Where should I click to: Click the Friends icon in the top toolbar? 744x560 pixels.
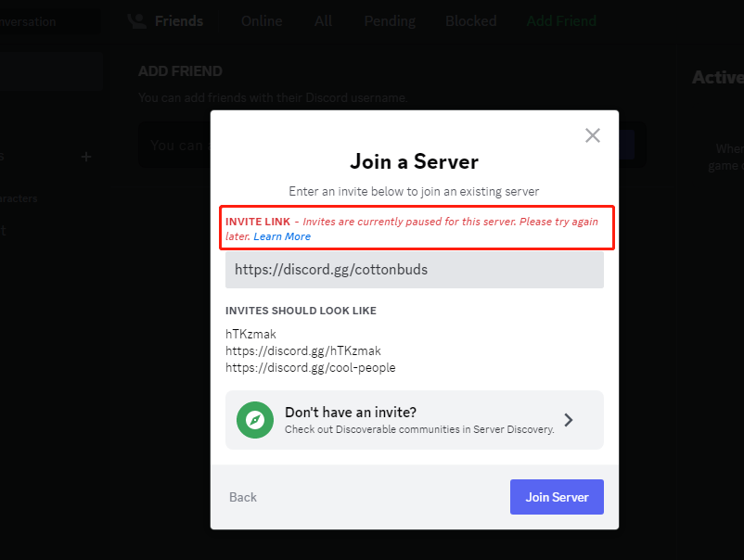(x=135, y=20)
